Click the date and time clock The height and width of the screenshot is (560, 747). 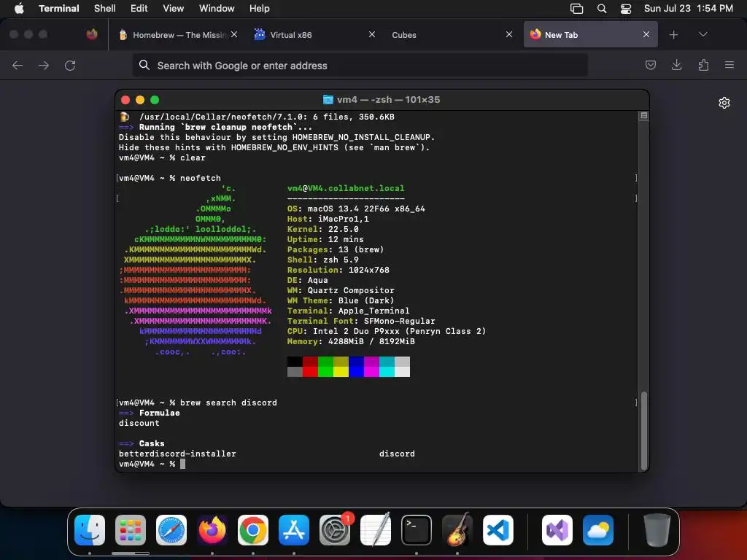pos(689,8)
